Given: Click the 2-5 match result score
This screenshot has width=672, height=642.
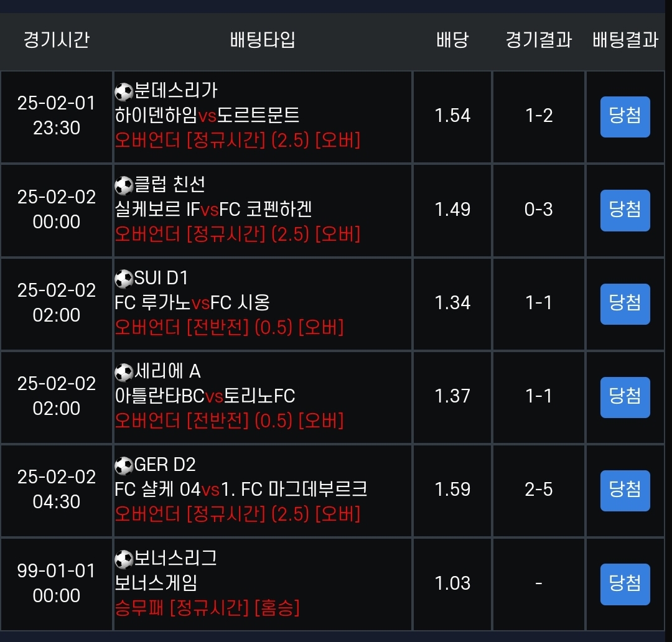Looking at the screenshot, I should pos(538,490).
